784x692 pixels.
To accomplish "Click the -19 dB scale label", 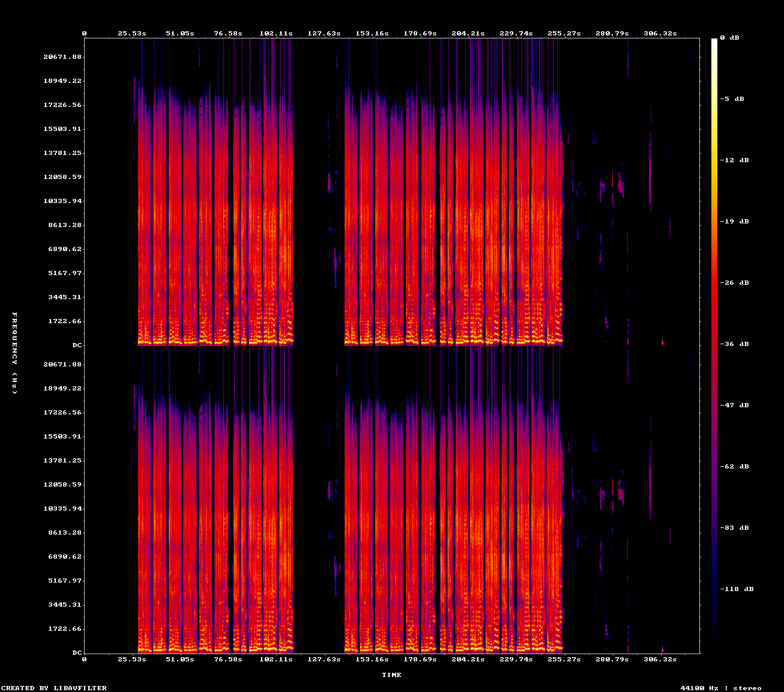I will [x=734, y=222].
